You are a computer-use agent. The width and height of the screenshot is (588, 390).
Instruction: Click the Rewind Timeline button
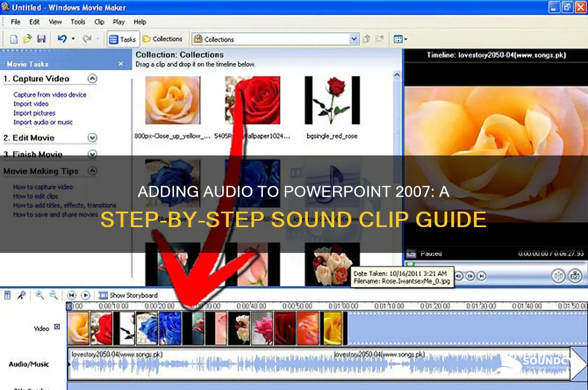point(72,295)
